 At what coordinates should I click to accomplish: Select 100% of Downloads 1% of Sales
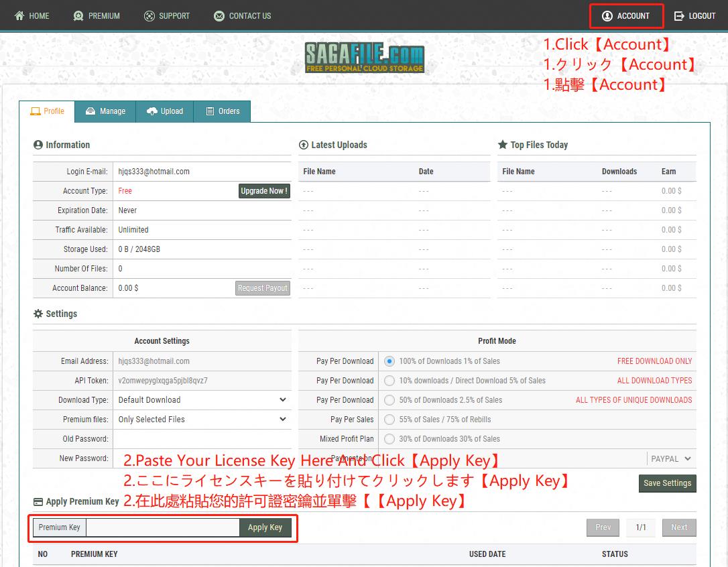pos(389,361)
